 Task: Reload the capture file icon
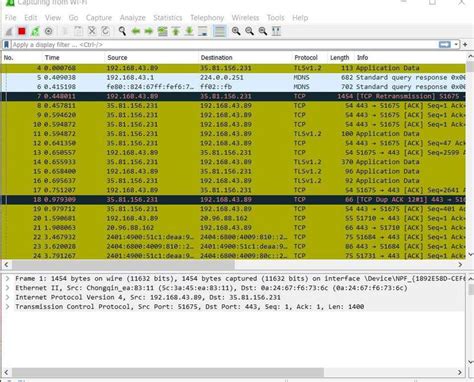coord(105,31)
